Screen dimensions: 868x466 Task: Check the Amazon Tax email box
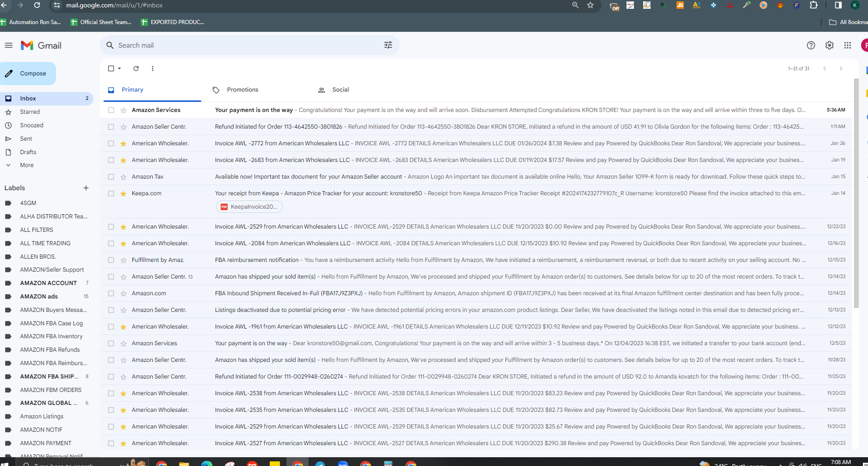point(111,177)
